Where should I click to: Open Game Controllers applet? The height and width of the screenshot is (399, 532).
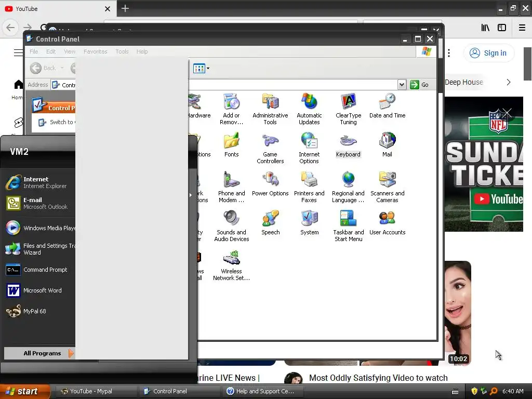tap(270, 148)
